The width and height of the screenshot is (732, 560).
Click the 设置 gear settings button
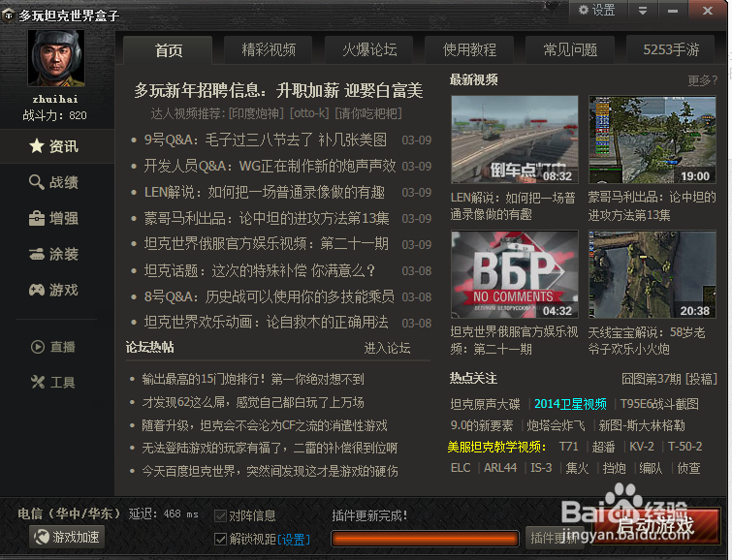[597, 11]
